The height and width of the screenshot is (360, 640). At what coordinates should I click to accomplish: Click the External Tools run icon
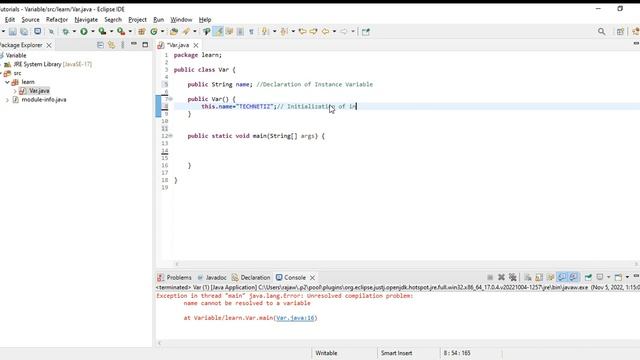[x=121, y=31]
